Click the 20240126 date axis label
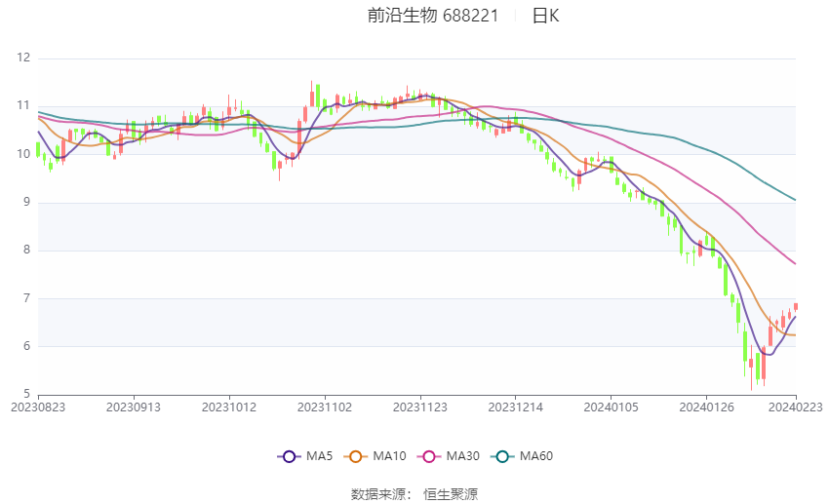The width and height of the screenshot is (829, 504). tap(706, 407)
